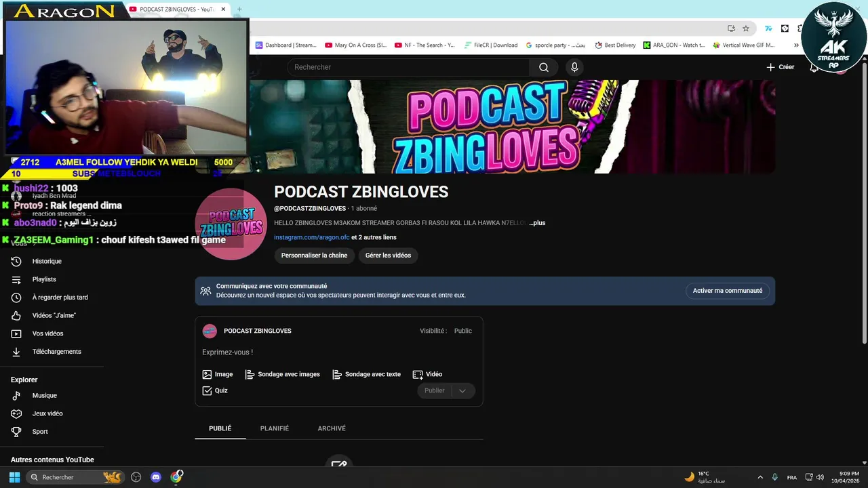This screenshot has height=488, width=868.
Task: Click the YouTube search magnifier button
Action: (544, 67)
